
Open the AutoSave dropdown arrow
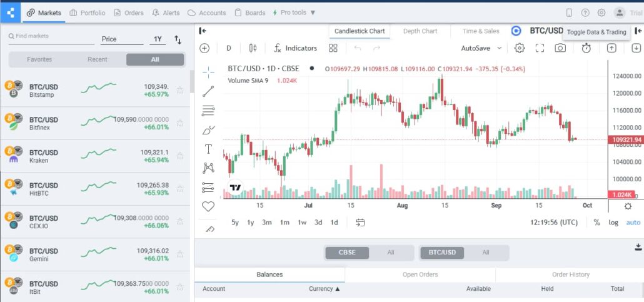pyautogui.click(x=500, y=48)
